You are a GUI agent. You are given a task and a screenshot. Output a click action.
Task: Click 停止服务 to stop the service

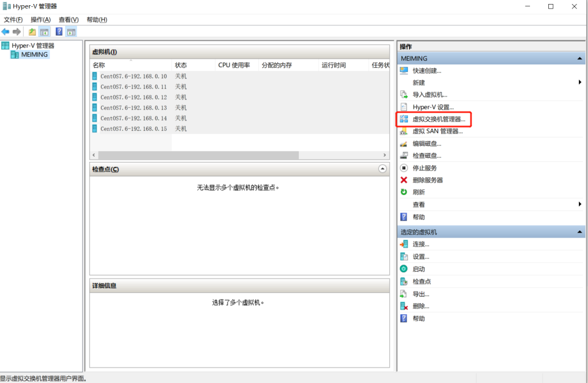[425, 168]
